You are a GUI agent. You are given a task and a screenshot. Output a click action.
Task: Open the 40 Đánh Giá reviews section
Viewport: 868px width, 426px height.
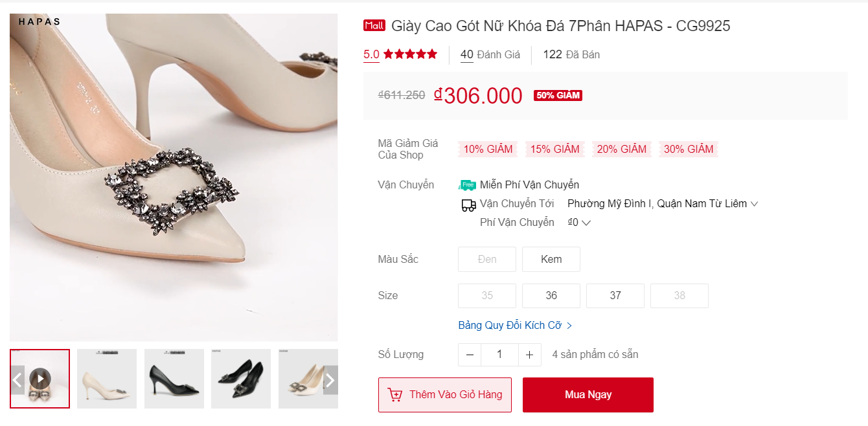pos(490,55)
